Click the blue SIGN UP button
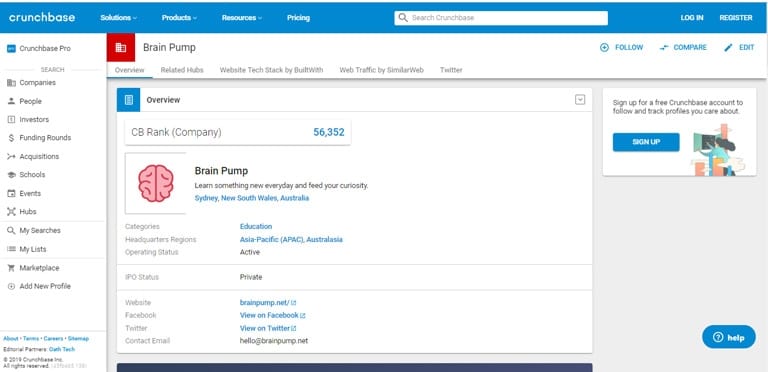Screen dimensions: 768x372 point(646,142)
